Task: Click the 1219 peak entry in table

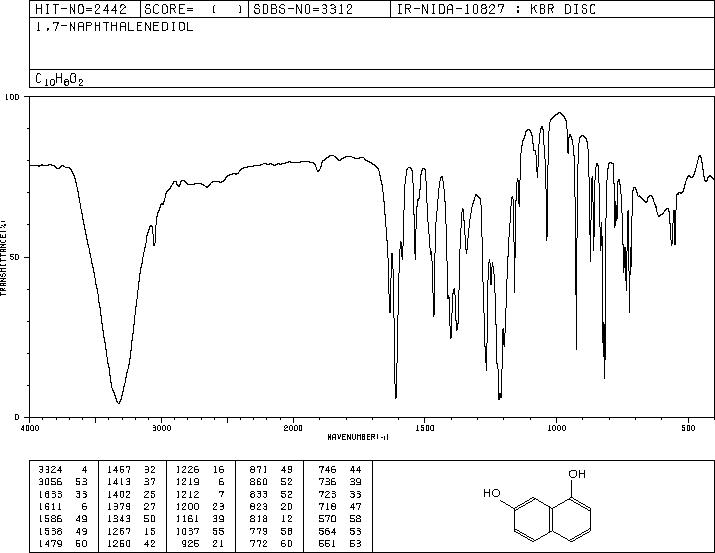Action: (x=200, y=482)
